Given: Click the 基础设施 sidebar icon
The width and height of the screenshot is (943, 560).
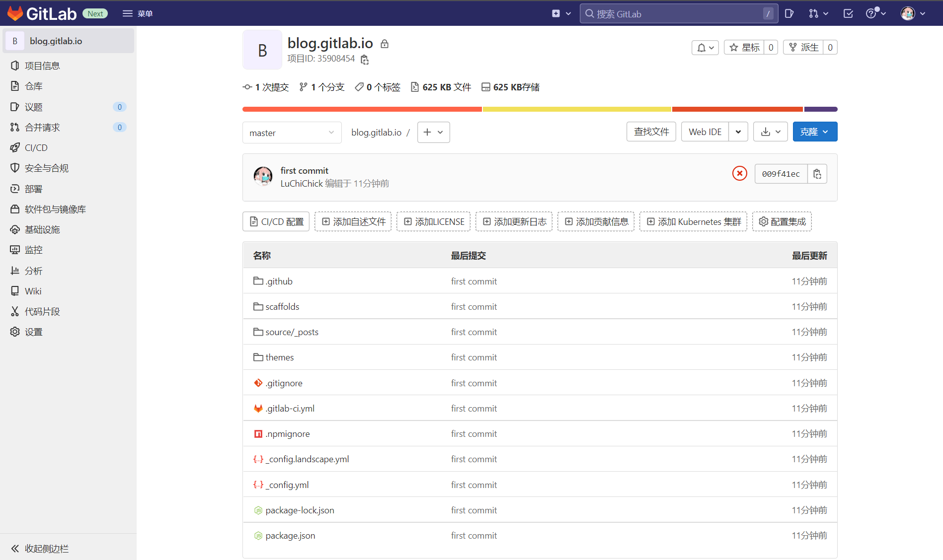Looking at the screenshot, I should click(x=15, y=229).
